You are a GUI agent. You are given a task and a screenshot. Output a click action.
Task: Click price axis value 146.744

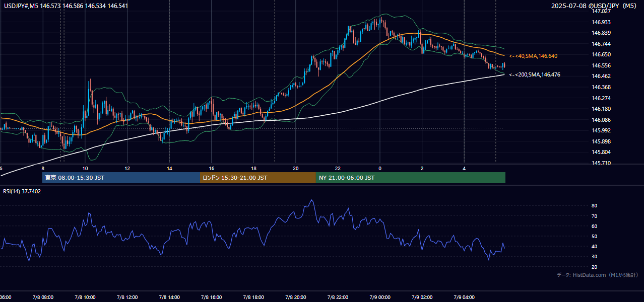tap(602, 44)
